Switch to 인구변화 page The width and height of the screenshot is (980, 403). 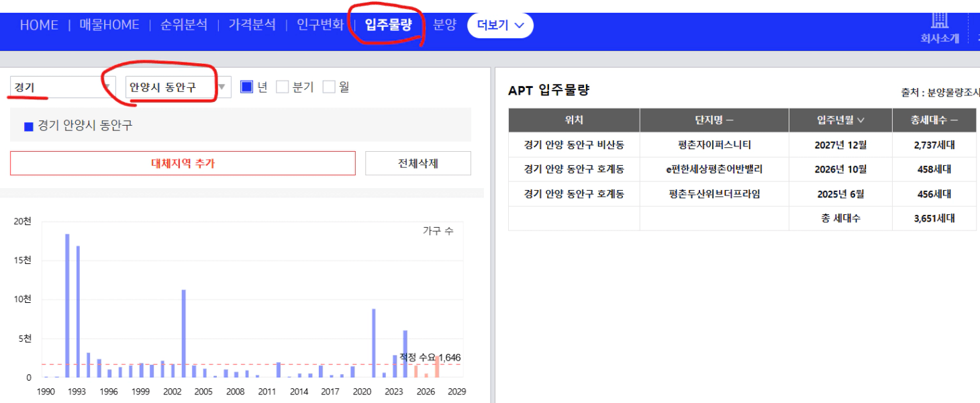coord(320,26)
